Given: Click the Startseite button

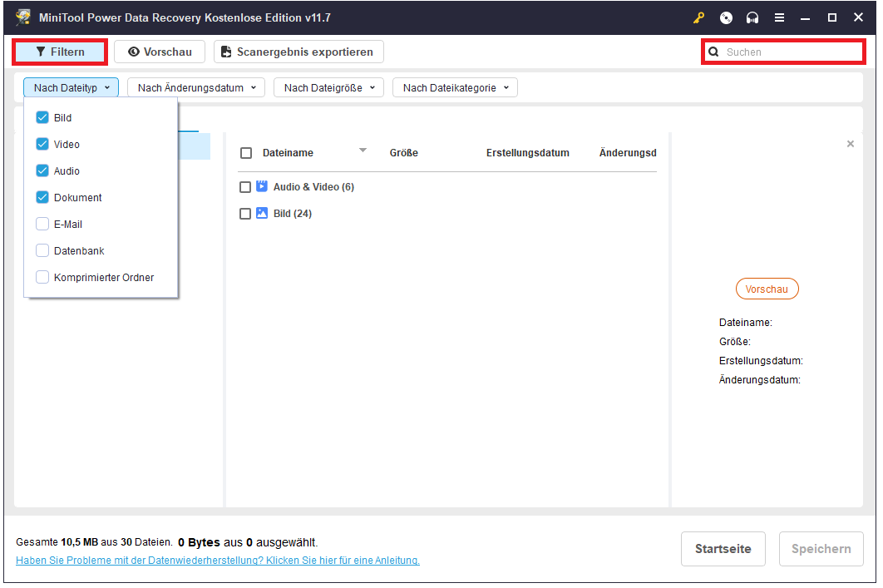Looking at the screenshot, I should [723, 549].
